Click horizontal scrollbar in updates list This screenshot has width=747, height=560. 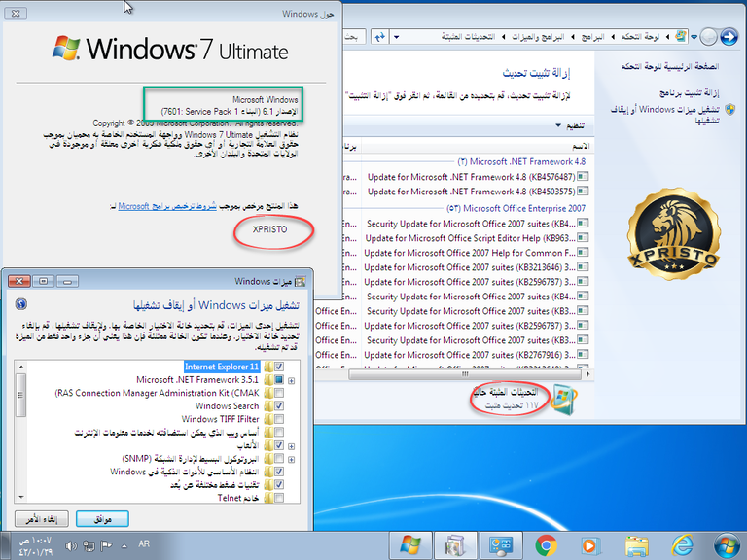tap(465, 374)
